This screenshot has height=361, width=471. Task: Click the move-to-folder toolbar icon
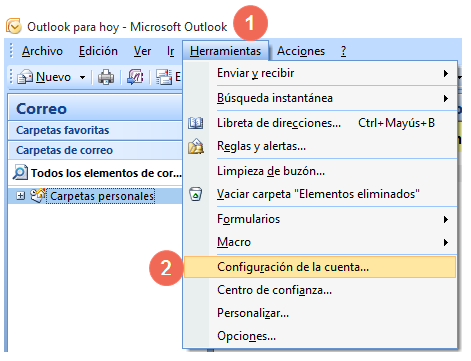[135, 77]
